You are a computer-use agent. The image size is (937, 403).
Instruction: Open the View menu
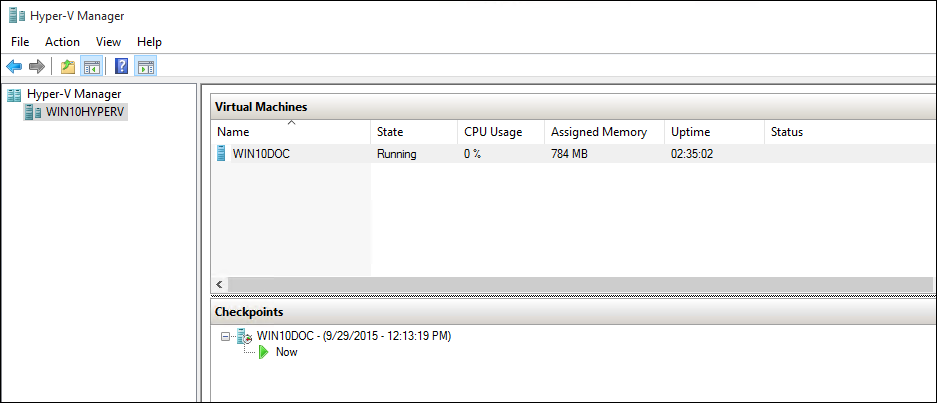point(108,42)
